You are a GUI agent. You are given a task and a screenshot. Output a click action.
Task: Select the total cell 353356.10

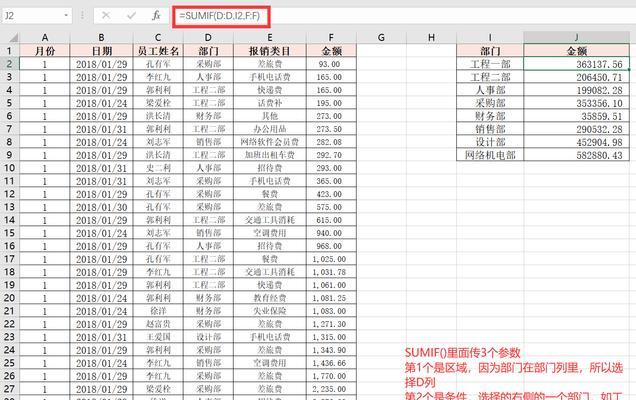coord(576,103)
